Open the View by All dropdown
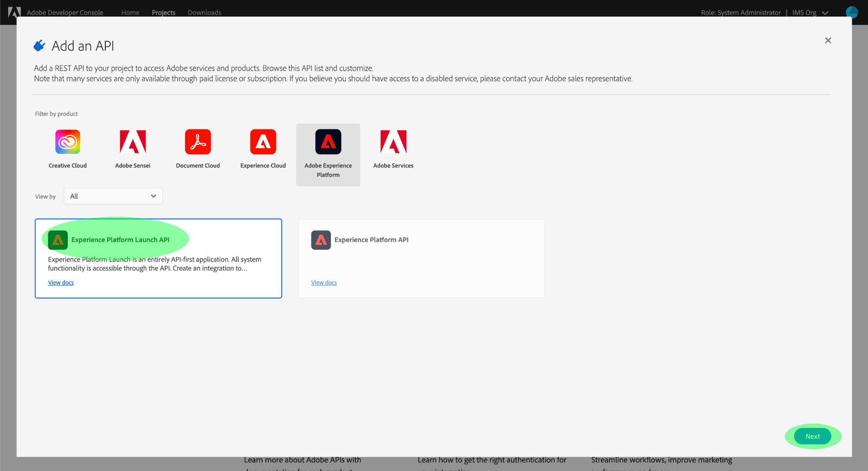 click(113, 196)
